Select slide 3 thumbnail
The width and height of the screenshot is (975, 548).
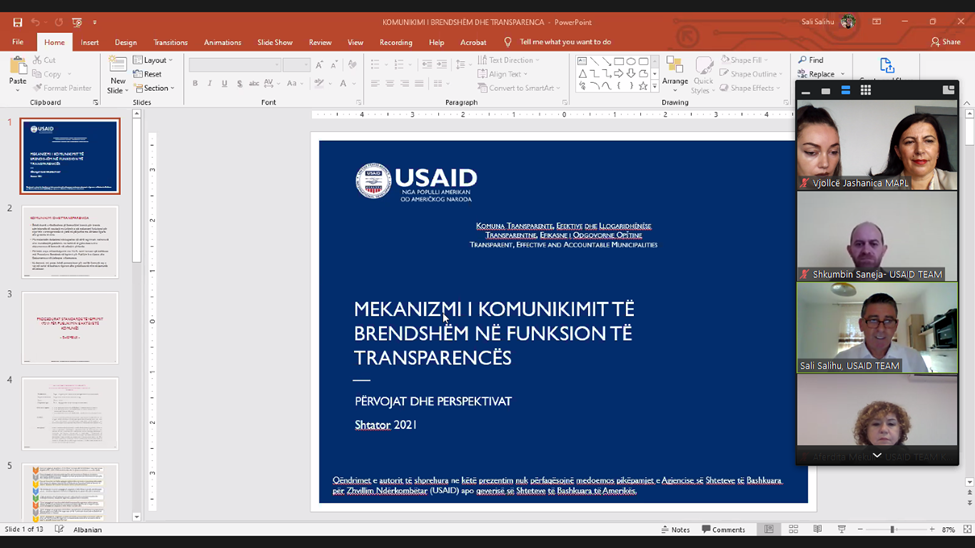[x=70, y=328]
